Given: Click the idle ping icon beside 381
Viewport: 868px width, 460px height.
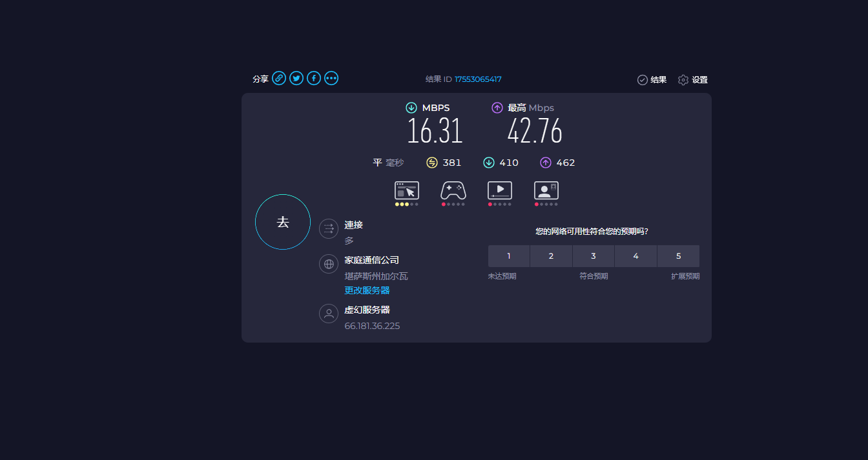Looking at the screenshot, I should click(432, 163).
